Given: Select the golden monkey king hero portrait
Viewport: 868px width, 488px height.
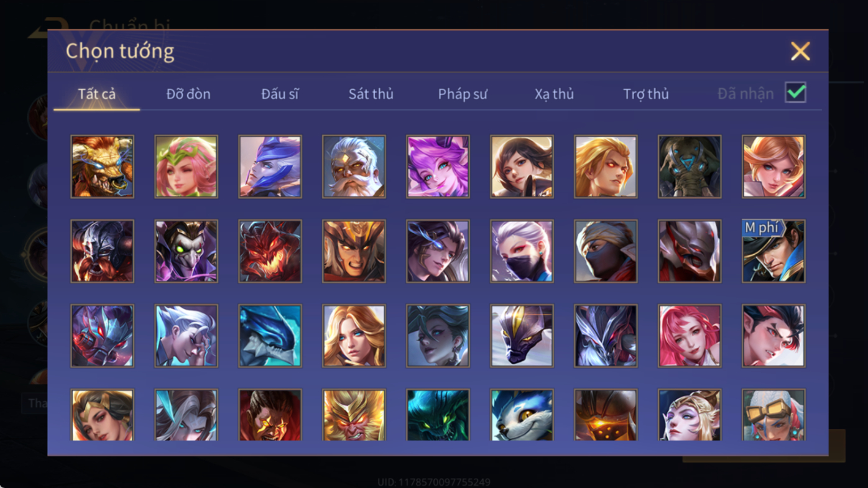Looking at the screenshot, I should pos(354,415).
